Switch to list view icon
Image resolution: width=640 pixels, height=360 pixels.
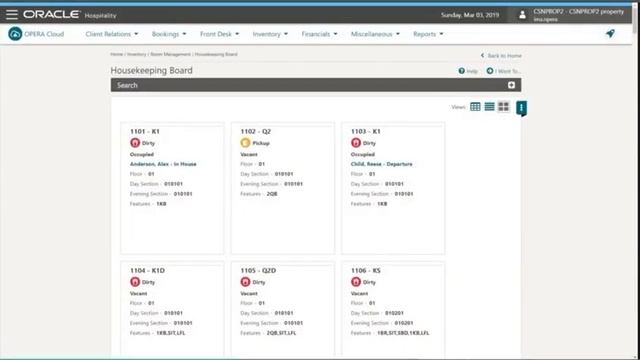click(x=489, y=107)
